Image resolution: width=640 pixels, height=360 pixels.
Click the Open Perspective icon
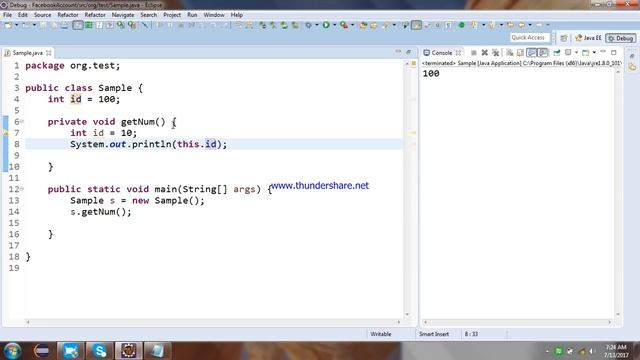pyautogui.click(x=564, y=38)
